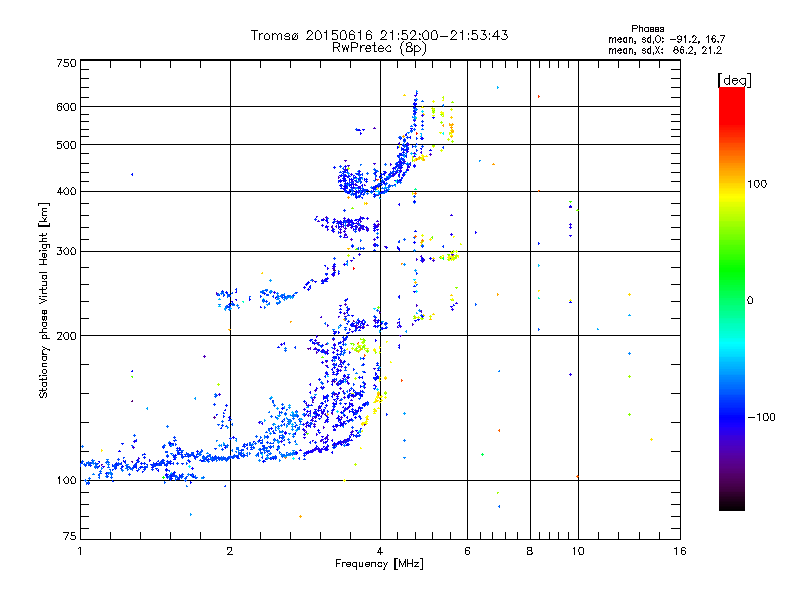Click the y-axis tick label '750'
This screenshot has width=800, height=600.
coord(66,63)
